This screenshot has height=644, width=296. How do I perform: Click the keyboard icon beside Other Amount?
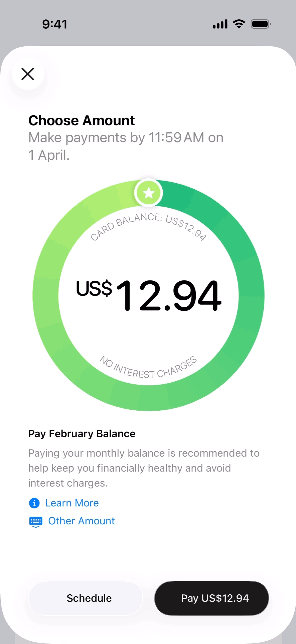click(36, 521)
